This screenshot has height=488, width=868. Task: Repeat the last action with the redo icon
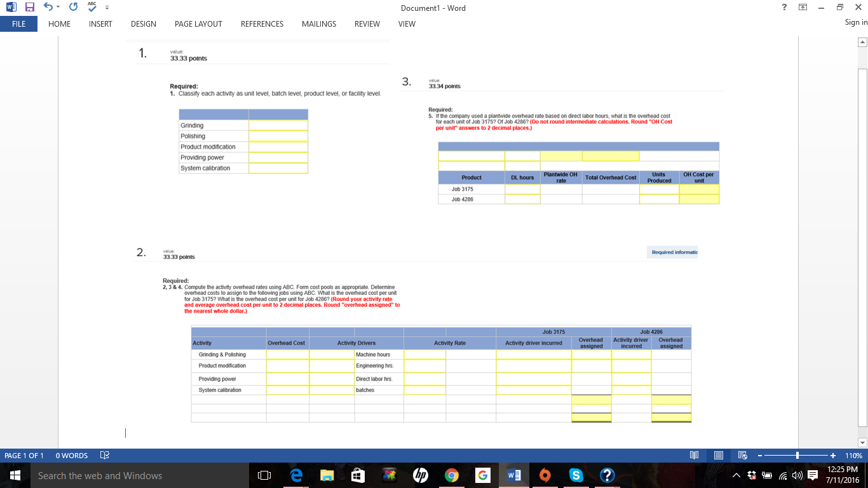click(72, 8)
